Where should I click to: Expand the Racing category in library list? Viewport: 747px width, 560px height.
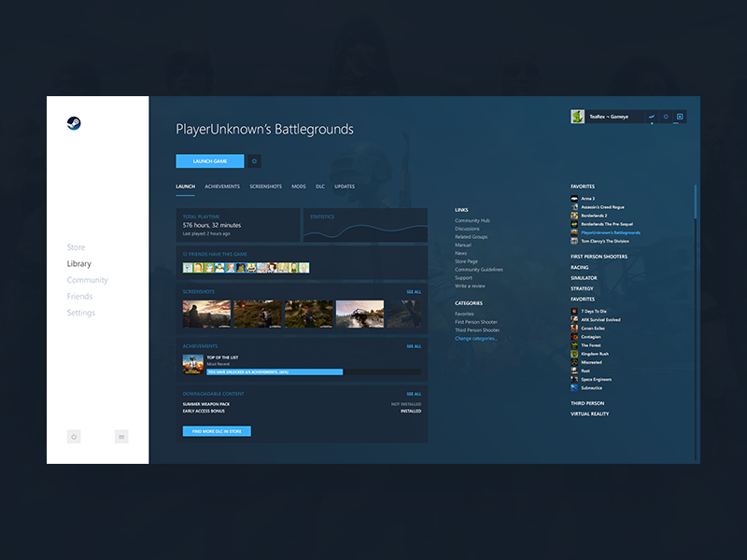click(580, 267)
